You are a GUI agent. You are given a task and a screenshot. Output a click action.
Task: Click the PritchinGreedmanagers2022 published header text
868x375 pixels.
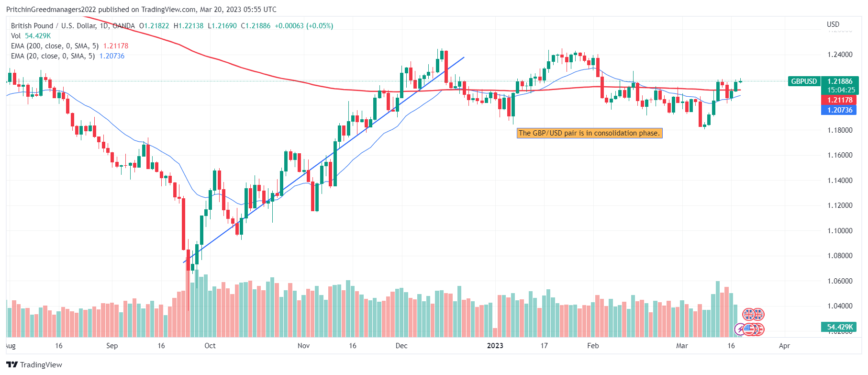tap(141, 10)
